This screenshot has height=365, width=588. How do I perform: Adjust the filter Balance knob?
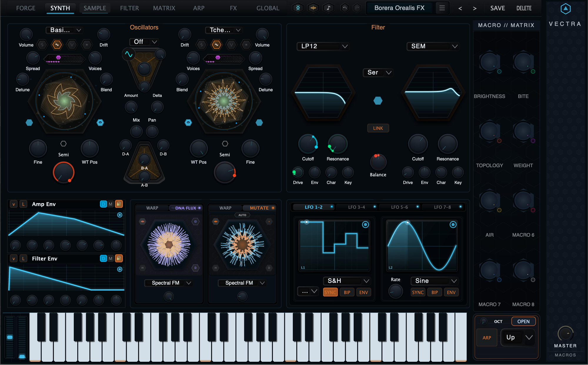coord(378,162)
